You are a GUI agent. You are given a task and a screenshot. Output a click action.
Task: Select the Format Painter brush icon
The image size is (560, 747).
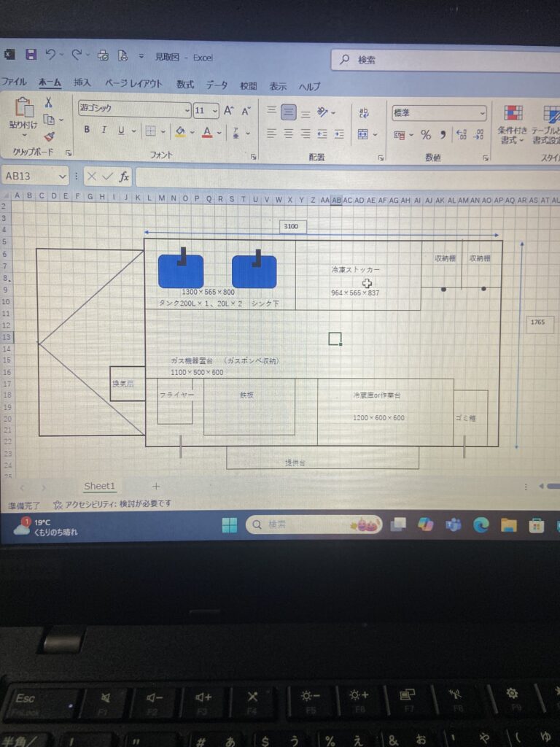tap(49, 136)
